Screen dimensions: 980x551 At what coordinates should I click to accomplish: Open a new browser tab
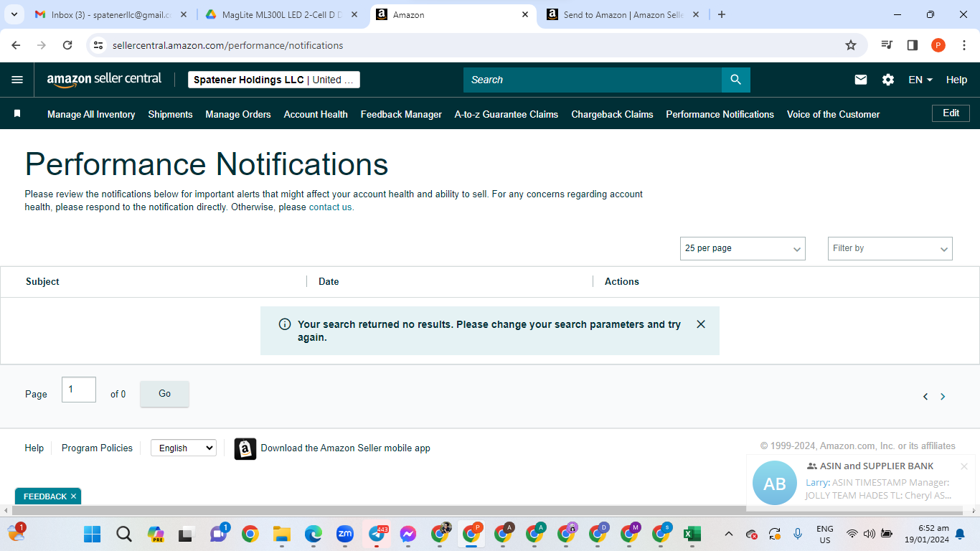[x=722, y=14]
